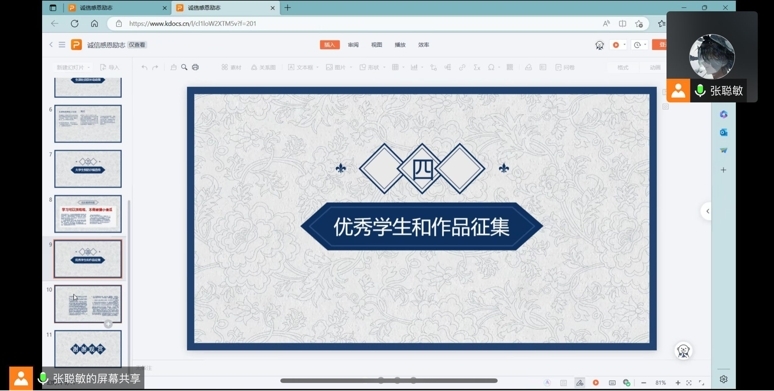
Task: Go to browser home page
Action: click(x=94, y=23)
